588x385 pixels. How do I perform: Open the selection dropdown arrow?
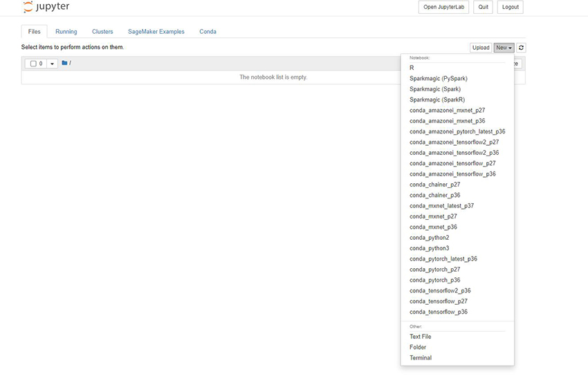[x=52, y=64]
